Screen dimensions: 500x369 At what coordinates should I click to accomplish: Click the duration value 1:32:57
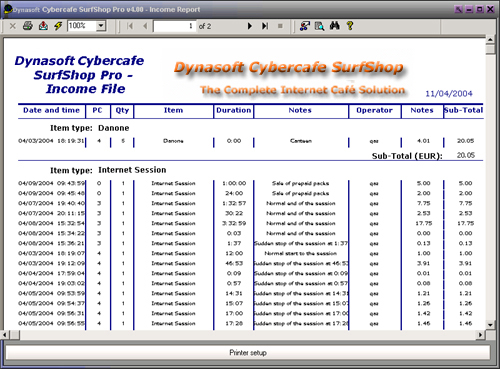[234, 203]
